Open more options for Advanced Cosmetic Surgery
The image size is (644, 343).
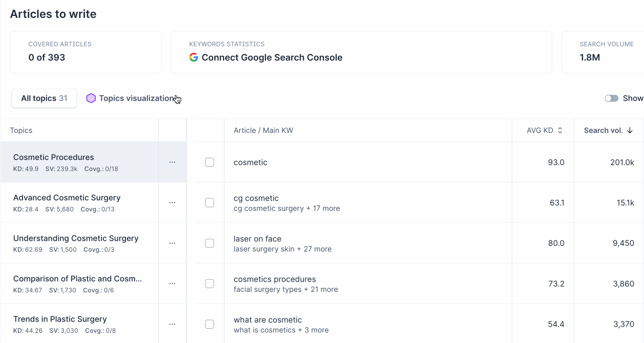(172, 202)
